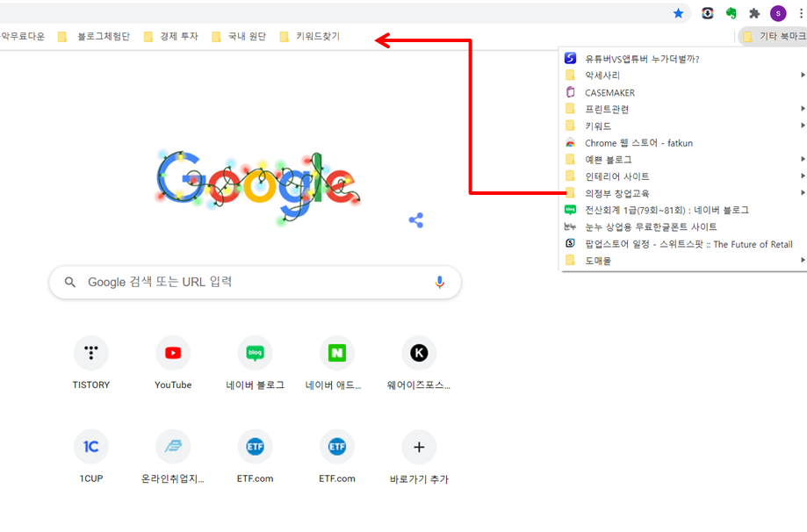Expand the 악세사리 folder submenu
This screenshot has height=532, width=807.
coord(683,75)
